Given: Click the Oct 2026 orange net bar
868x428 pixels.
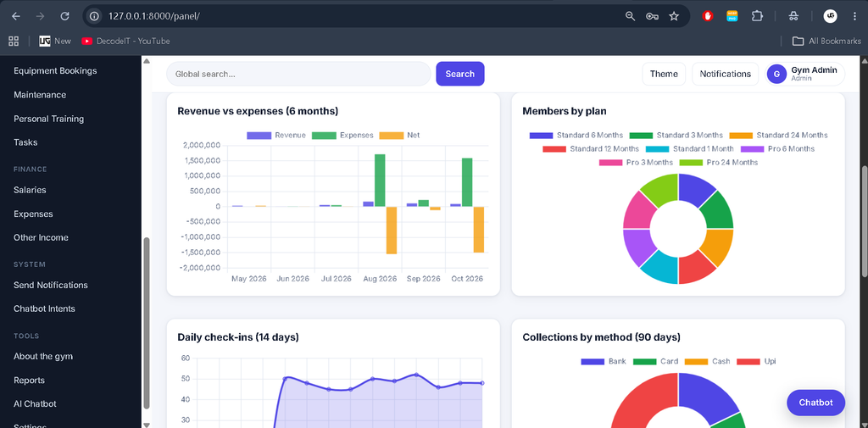Looking at the screenshot, I should pyautogui.click(x=479, y=230).
